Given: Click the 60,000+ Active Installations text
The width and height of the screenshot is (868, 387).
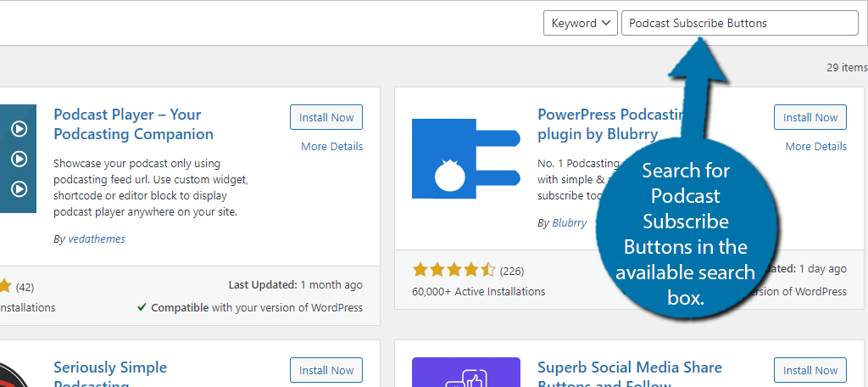Looking at the screenshot, I should click(x=479, y=292).
